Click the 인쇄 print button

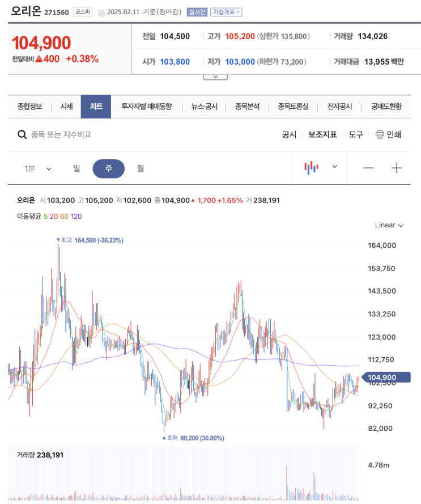coord(389,135)
